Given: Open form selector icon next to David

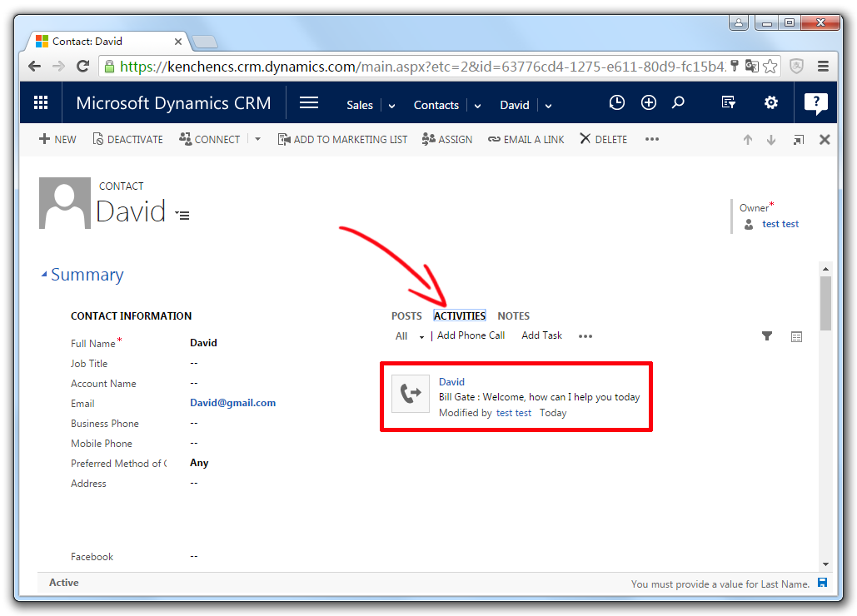Looking at the screenshot, I should tap(182, 215).
